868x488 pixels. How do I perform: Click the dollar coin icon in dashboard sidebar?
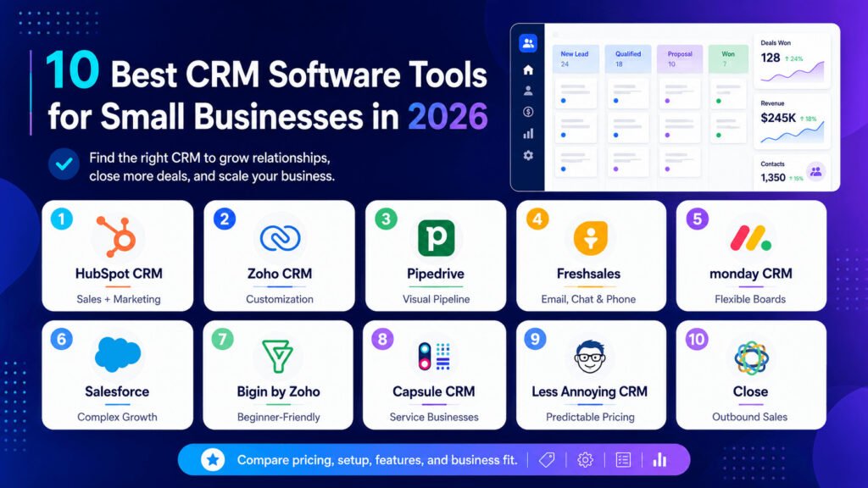pos(528,112)
